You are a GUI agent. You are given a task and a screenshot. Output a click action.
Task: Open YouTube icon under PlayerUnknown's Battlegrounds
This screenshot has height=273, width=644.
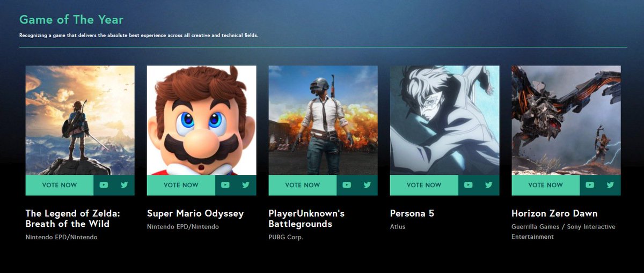tap(347, 185)
